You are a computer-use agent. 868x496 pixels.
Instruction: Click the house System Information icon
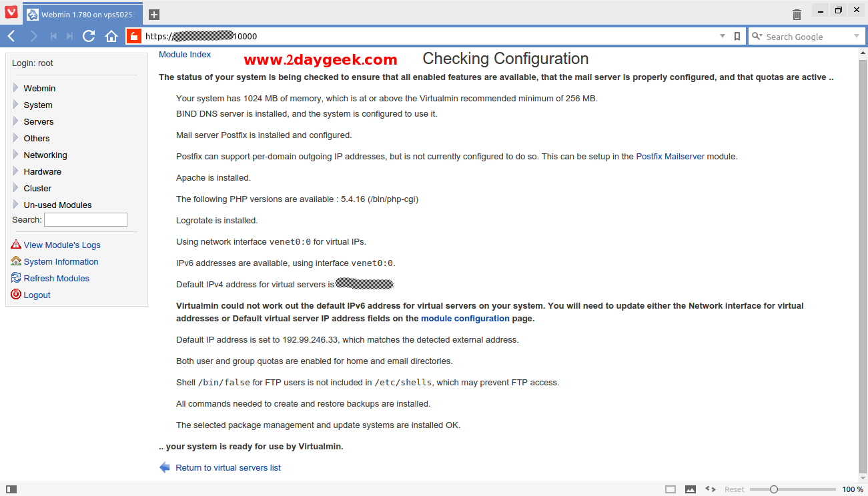pyautogui.click(x=16, y=261)
